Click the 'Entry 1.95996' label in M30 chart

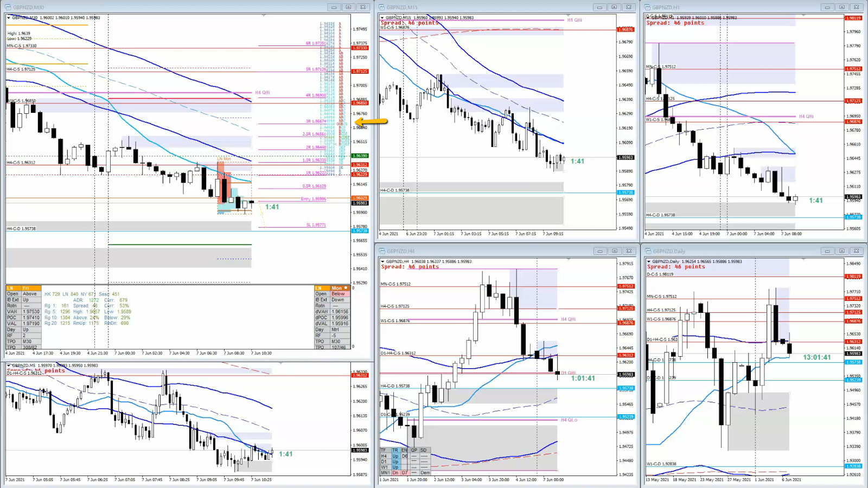(314, 199)
